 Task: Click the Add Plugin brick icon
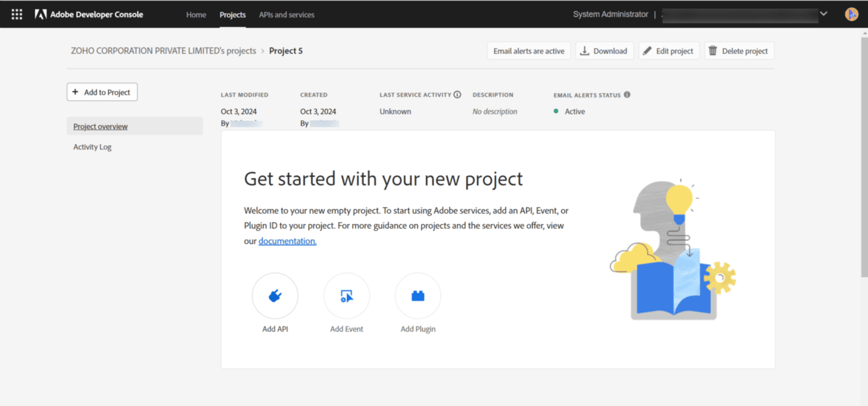coord(418,296)
